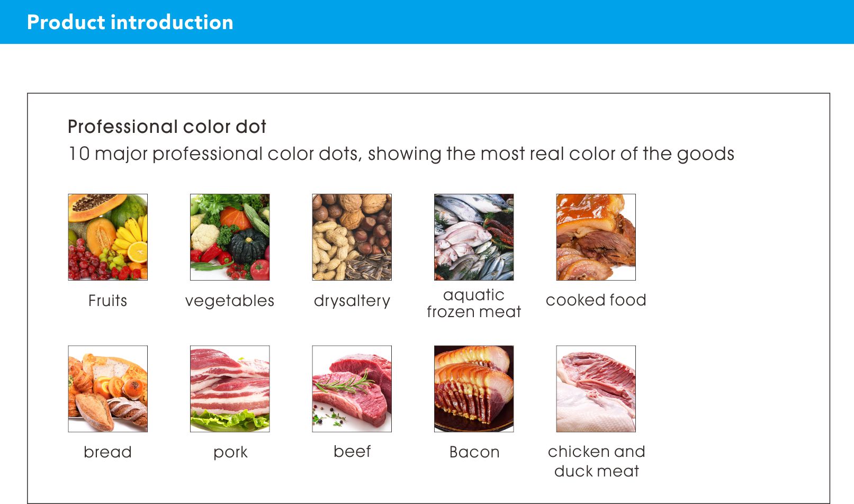Select the vegetables picture
Viewport: 854px width, 504px height.
coord(230,237)
